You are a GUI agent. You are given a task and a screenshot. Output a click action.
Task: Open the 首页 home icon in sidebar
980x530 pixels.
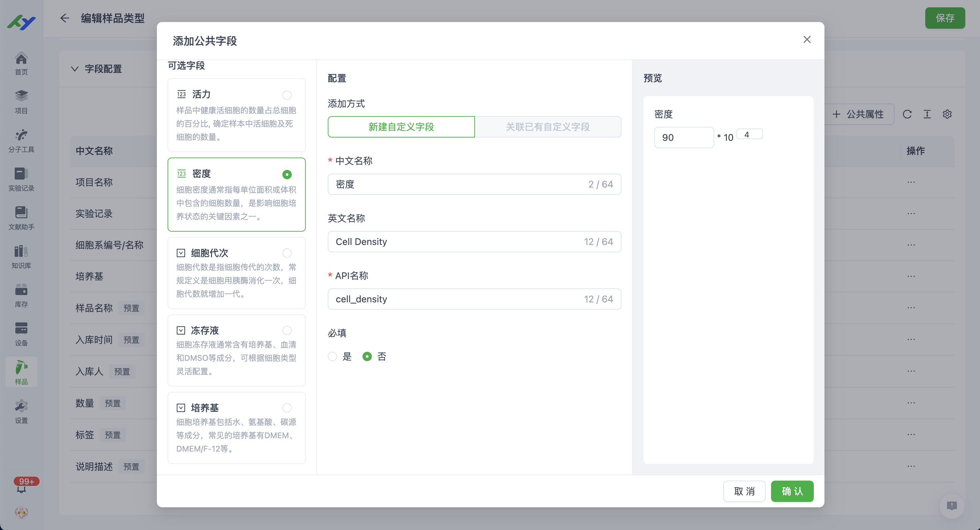21,62
